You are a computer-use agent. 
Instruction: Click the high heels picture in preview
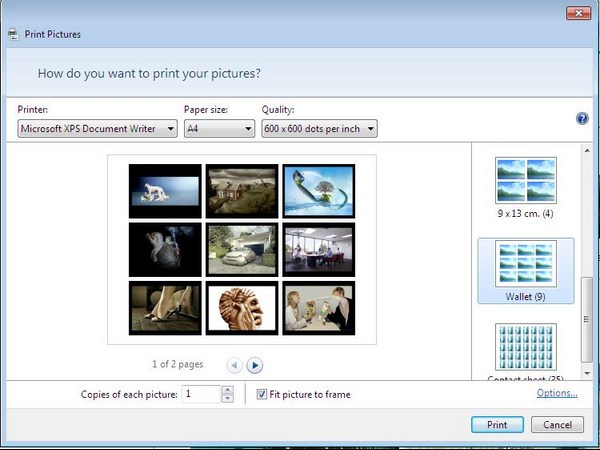[x=165, y=308]
